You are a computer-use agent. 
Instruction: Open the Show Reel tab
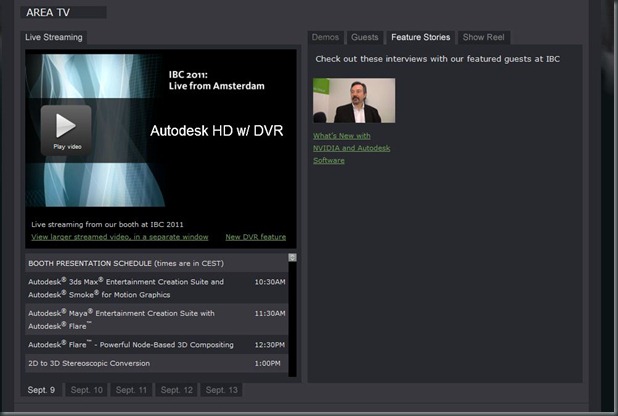coord(484,37)
